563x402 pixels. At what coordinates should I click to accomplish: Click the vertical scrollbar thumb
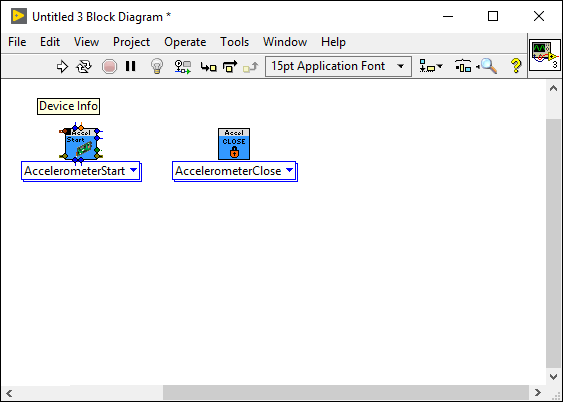(553, 243)
